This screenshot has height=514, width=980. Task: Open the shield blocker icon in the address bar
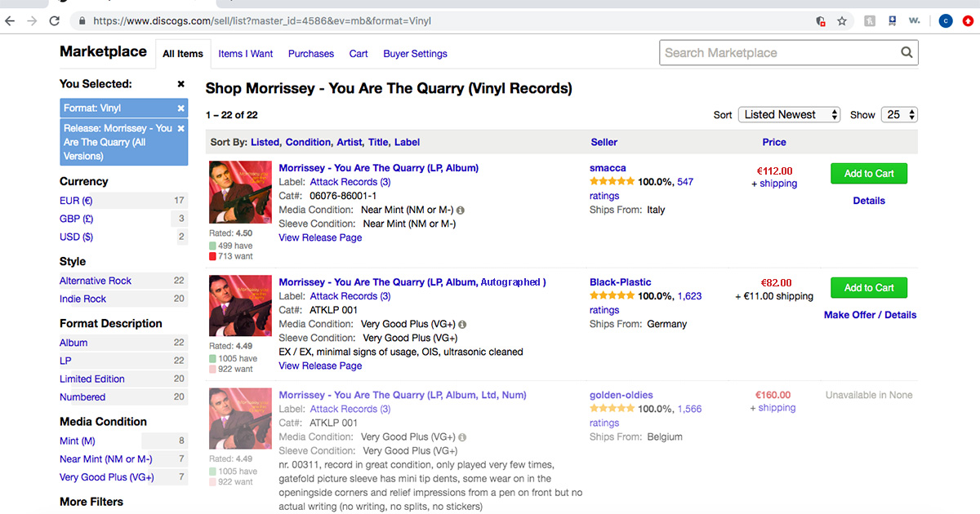821,21
